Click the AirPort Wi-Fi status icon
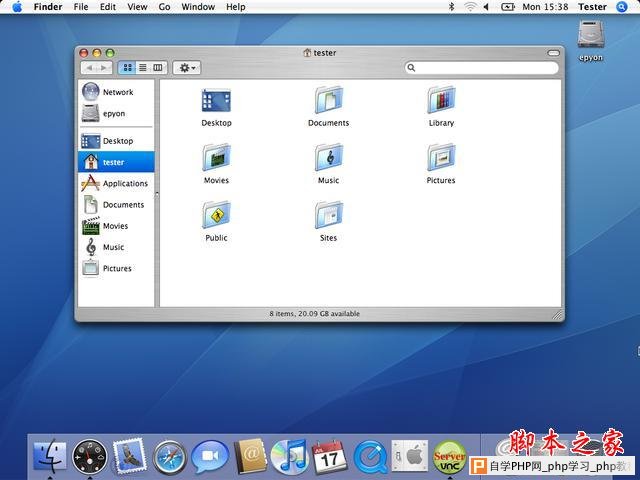 (470, 7)
